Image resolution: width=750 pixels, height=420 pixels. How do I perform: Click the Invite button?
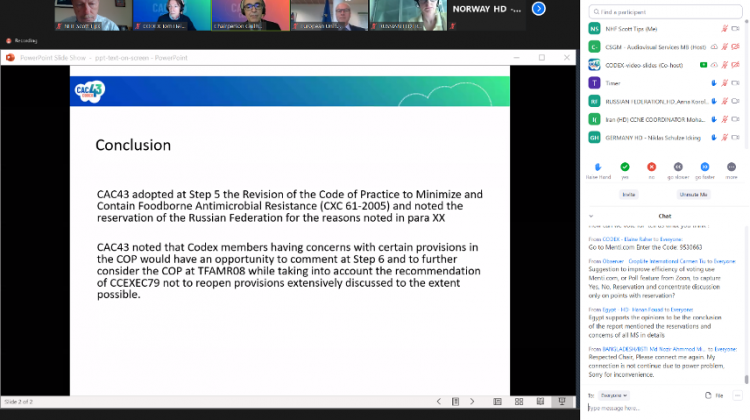(x=628, y=194)
